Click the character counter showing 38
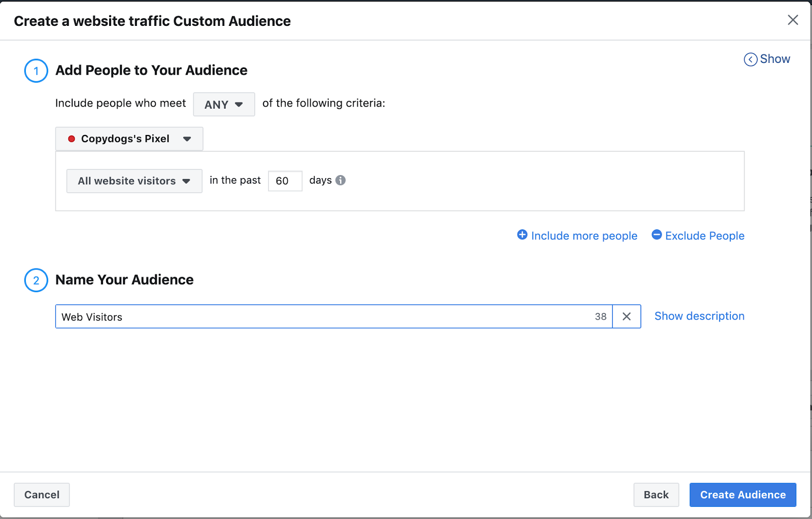Image resolution: width=812 pixels, height=519 pixels. (x=600, y=317)
